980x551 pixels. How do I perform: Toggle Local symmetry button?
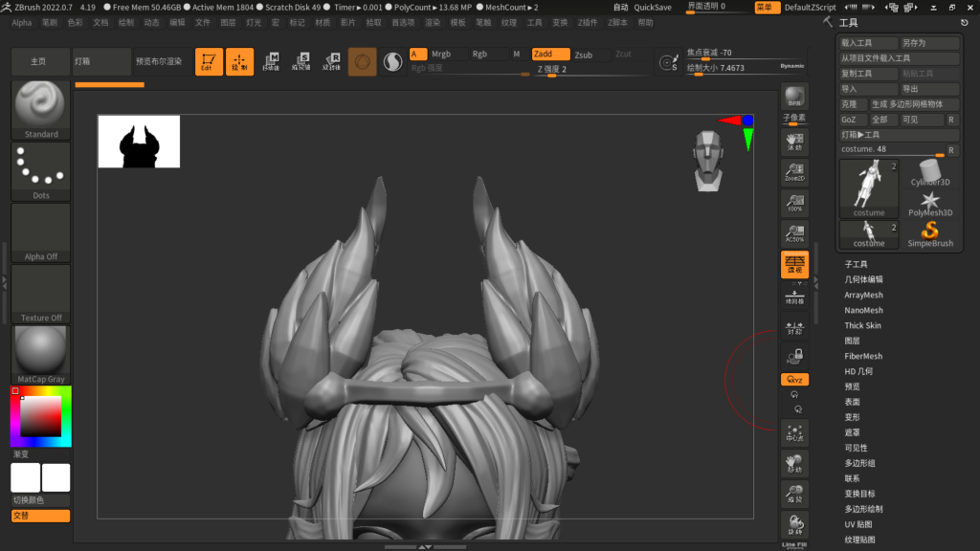794,327
